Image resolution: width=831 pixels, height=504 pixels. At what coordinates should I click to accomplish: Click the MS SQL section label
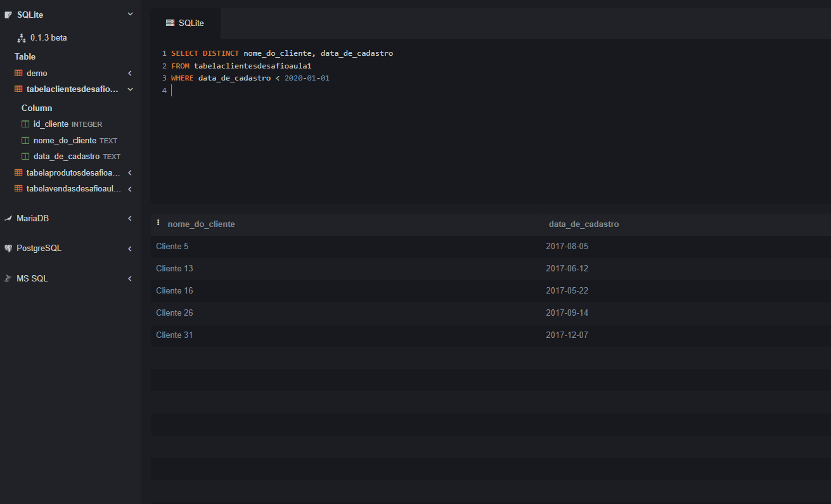click(x=32, y=279)
